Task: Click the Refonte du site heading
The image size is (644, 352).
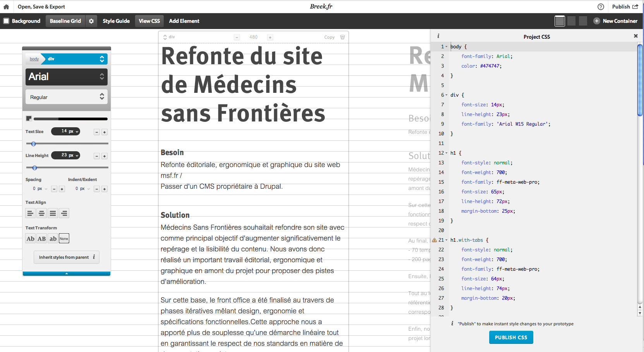Action: [x=243, y=85]
